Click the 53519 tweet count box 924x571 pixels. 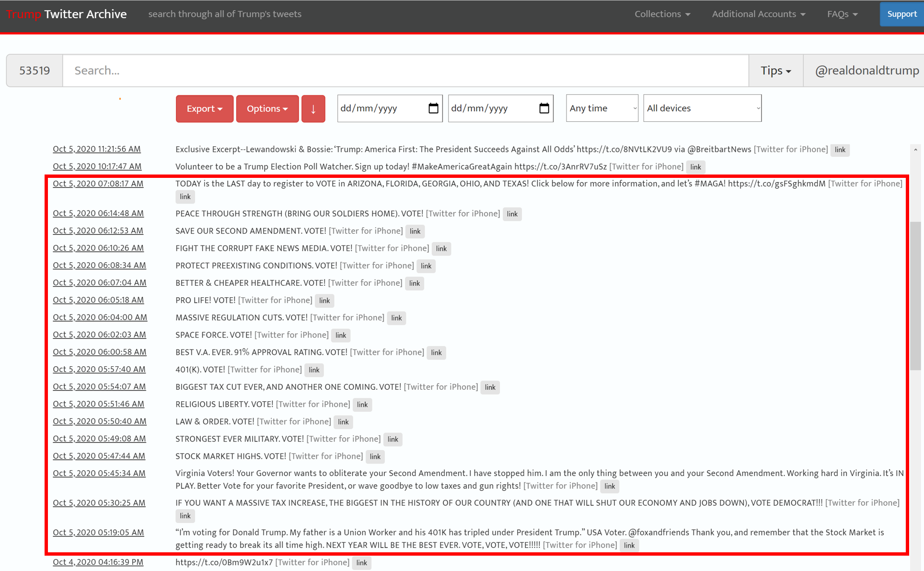tap(35, 70)
